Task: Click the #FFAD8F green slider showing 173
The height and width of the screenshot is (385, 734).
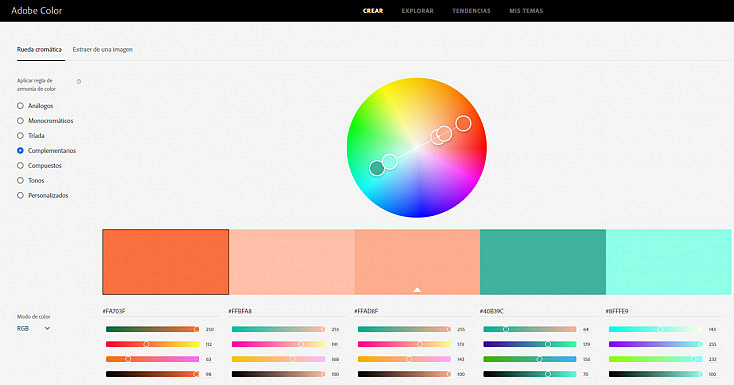Action: [x=404, y=344]
